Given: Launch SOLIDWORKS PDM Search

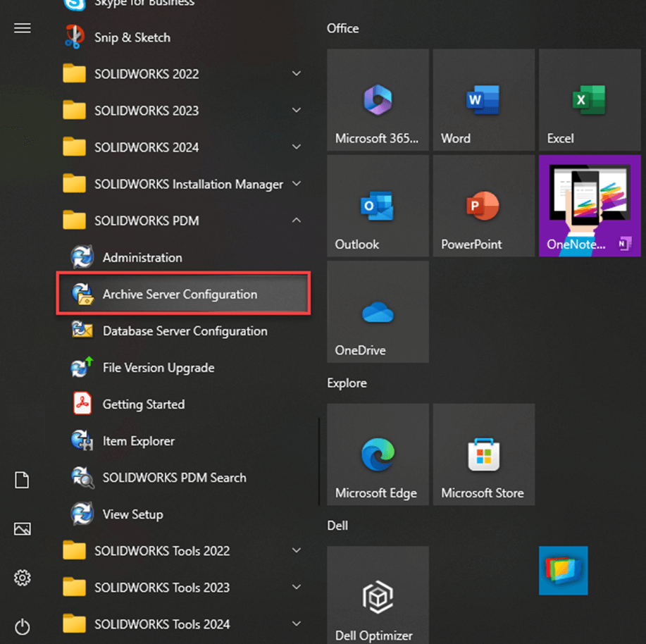Looking at the screenshot, I should tap(175, 478).
